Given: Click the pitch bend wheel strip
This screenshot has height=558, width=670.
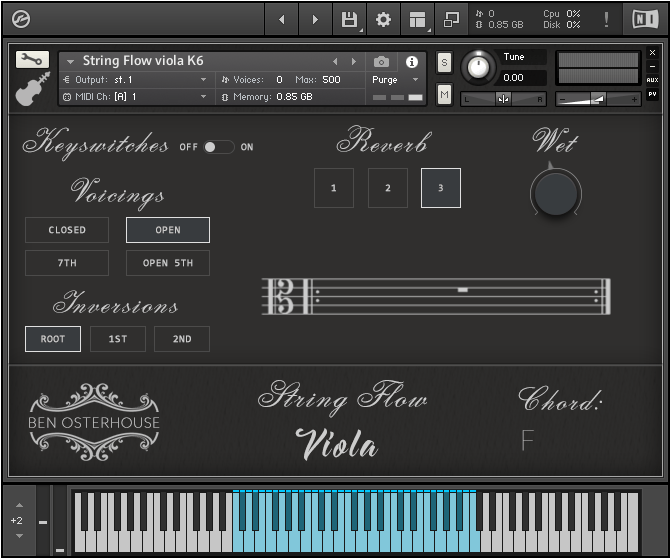Looking at the screenshot, I should [x=43, y=520].
